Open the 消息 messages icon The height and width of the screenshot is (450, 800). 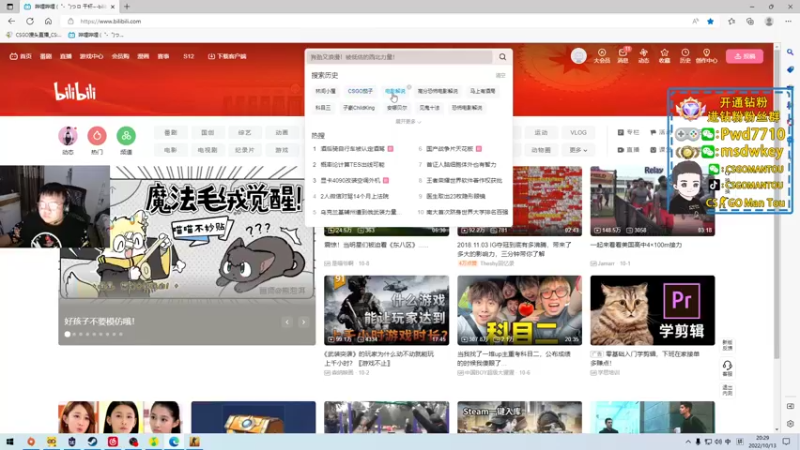[623, 56]
